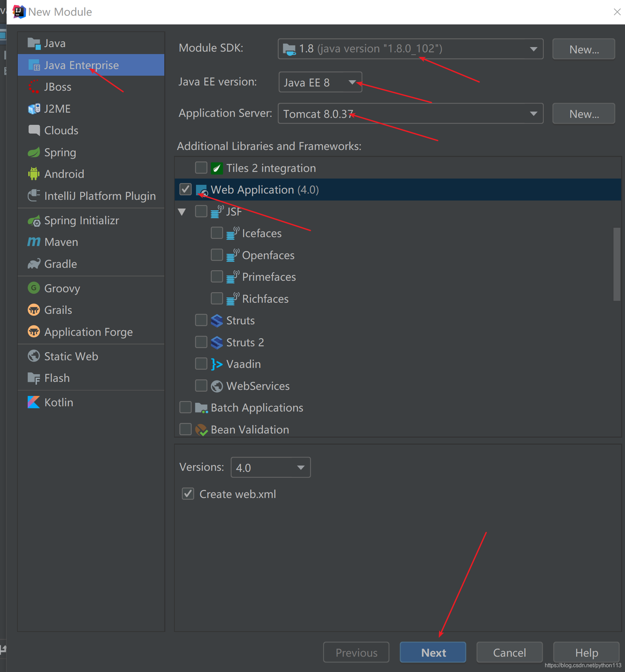Choose the J2ME icon
Viewport: 625px width, 672px height.
(34, 109)
